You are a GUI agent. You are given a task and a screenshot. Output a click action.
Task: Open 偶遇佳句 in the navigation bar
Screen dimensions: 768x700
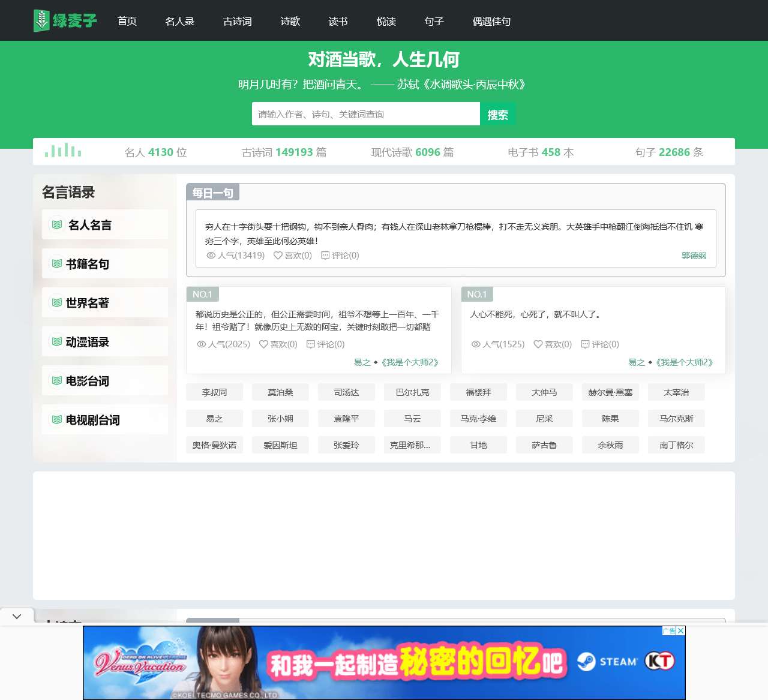492,21
